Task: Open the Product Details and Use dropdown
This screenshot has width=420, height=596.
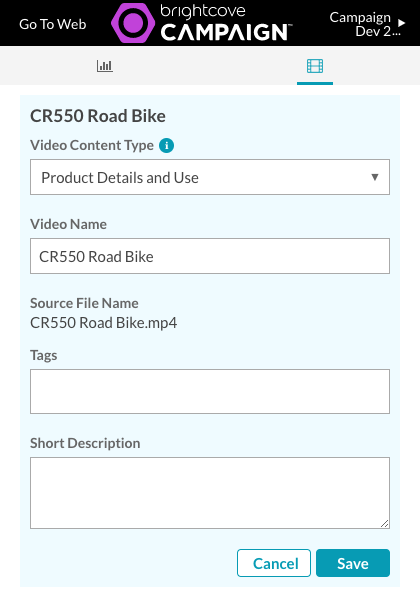Action: pos(210,177)
